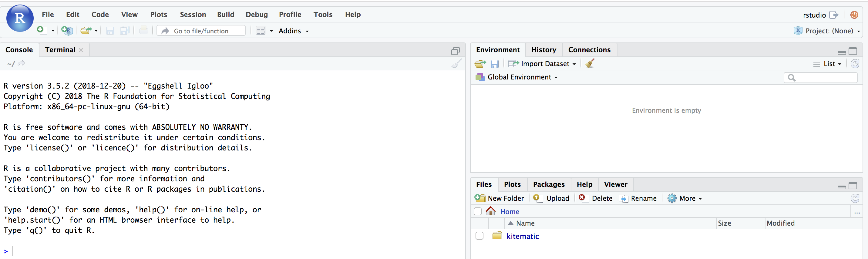This screenshot has height=259, width=868.
Task: Open the Import Dataset dropdown
Action: [x=542, y=64]
